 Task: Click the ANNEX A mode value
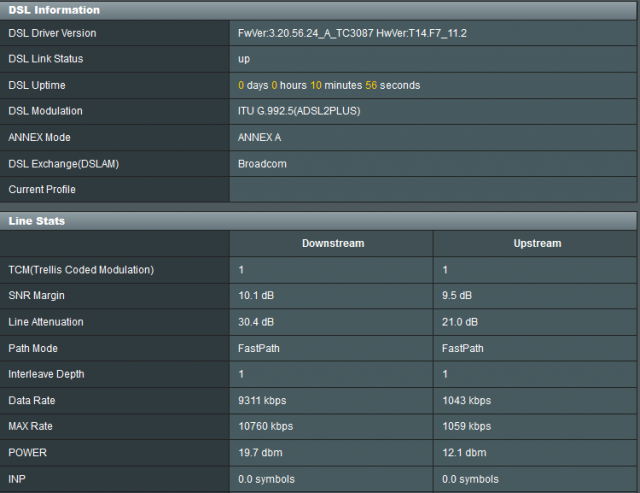pyautogui.click(x=259, y=137)
